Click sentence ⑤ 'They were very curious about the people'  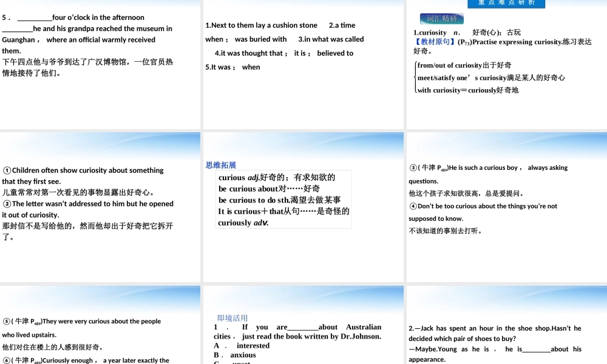(x=81, y=321)
